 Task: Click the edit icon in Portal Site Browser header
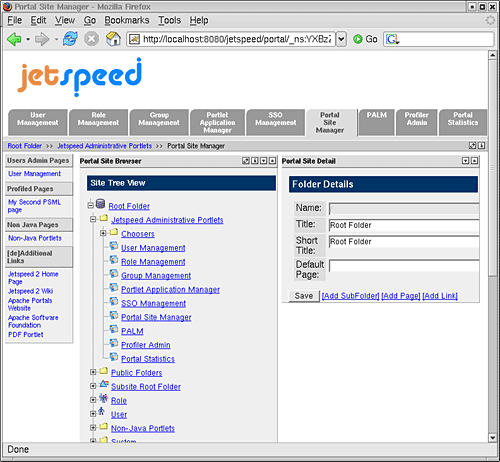246,161
